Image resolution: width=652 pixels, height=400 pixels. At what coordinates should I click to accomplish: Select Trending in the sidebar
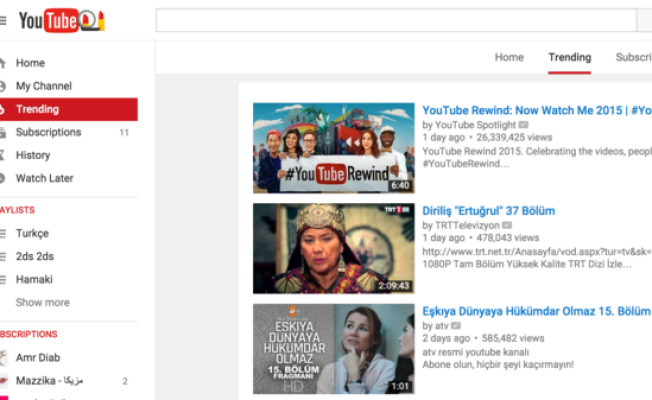69,109
